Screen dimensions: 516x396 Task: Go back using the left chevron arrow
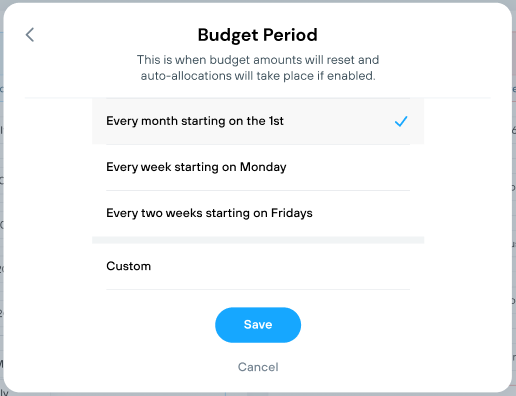(x=30, y=35)
